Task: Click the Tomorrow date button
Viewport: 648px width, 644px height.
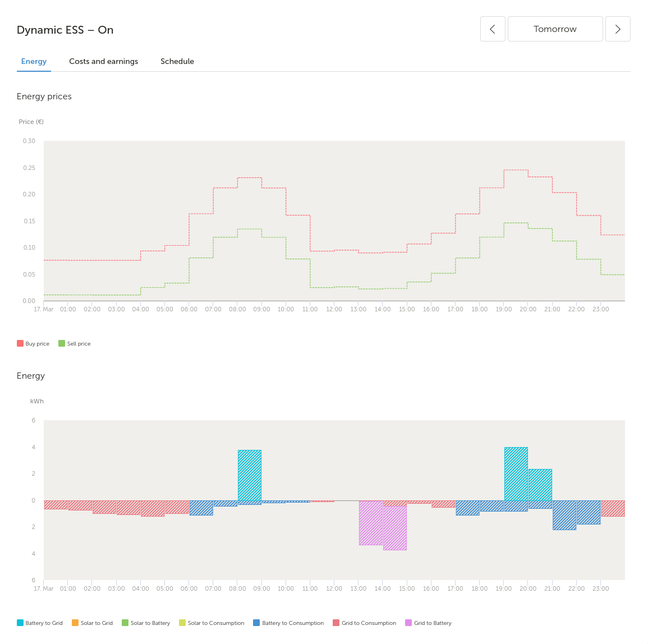Action: 555,29
